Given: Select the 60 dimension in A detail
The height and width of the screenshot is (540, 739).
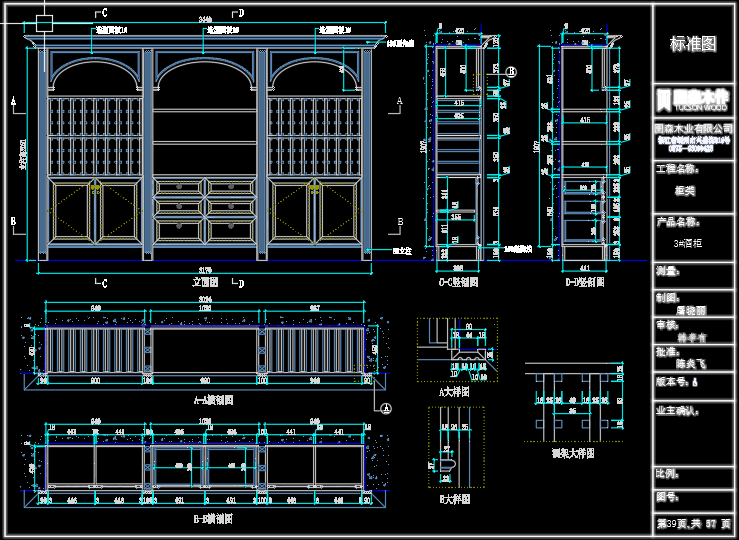Looking at the screenshot, I should pyautogui.click(x=468, y=326).
